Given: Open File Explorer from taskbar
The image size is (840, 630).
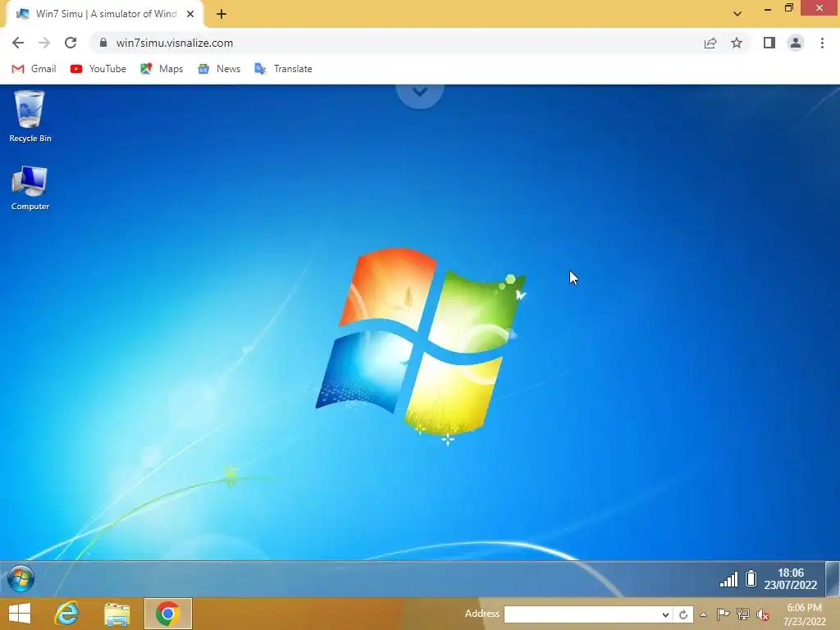Looking at the screenshot, I should [x=116, y=614].
